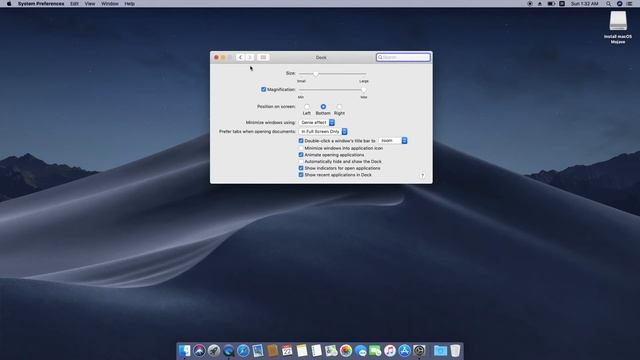Open iTunes music note in the Dock
This screenshot has height=360, width=640.
coord(390,351)
